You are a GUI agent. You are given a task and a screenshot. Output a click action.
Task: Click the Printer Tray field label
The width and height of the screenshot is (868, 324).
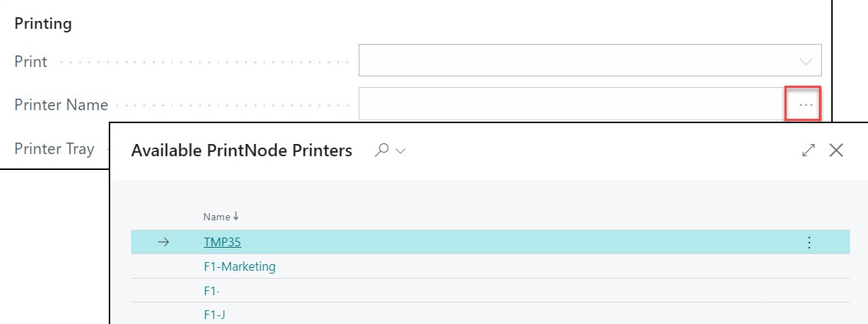coord(54,149)
